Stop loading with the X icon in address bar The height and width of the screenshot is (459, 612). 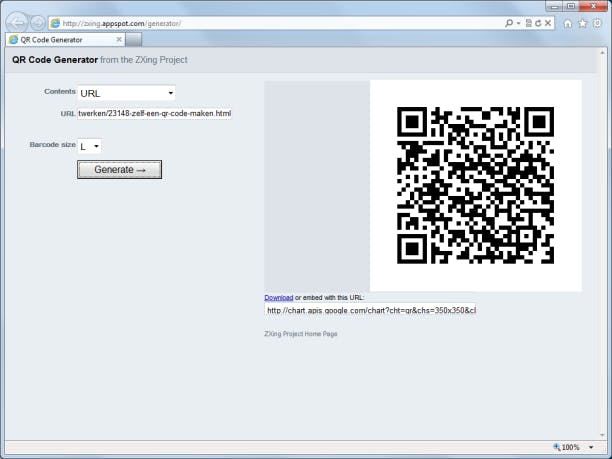click(548, 23)
